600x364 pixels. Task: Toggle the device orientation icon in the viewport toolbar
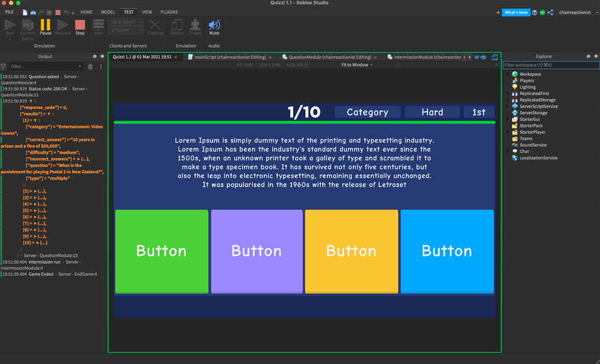(x=494, y=57)
